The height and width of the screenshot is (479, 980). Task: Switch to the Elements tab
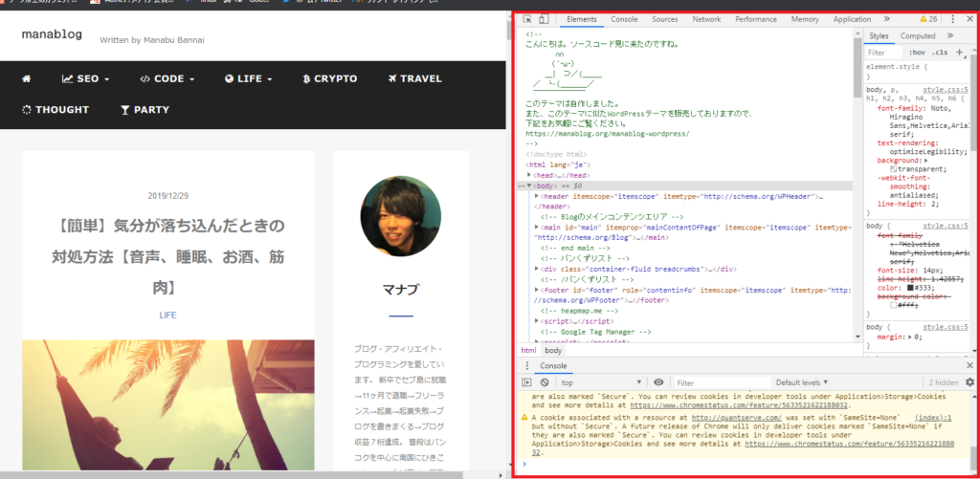click(x=581, y=19)
